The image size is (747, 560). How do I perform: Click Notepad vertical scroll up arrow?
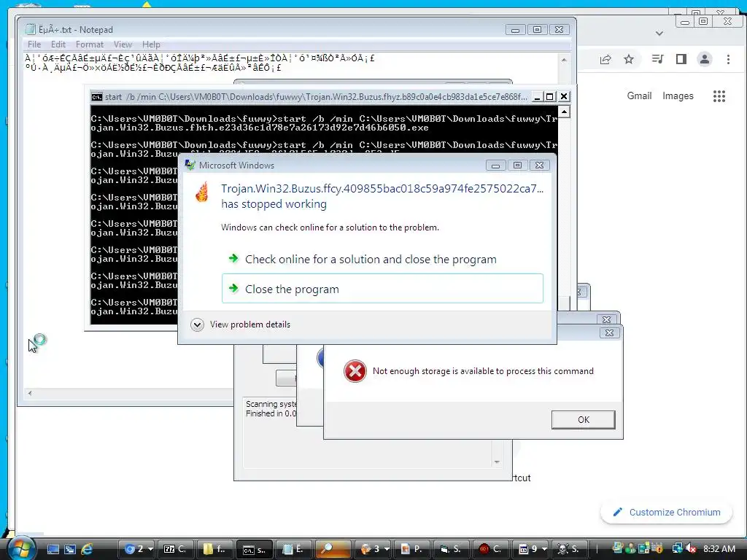564,60
